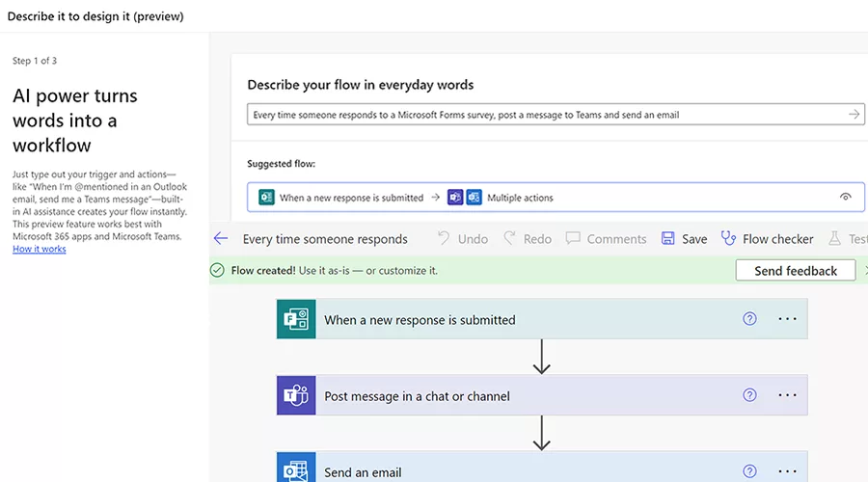
Task: Submit the flow description arrow
Action: (854, 115)
